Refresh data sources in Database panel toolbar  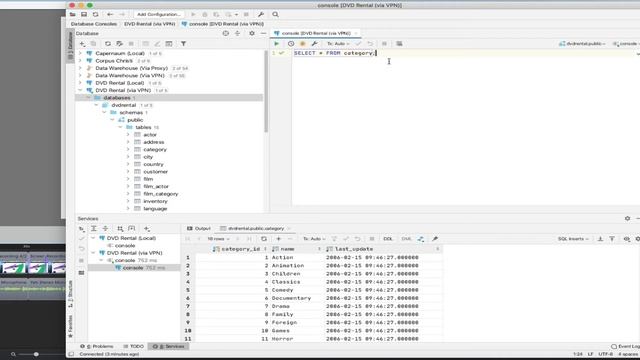click(108, 44)
